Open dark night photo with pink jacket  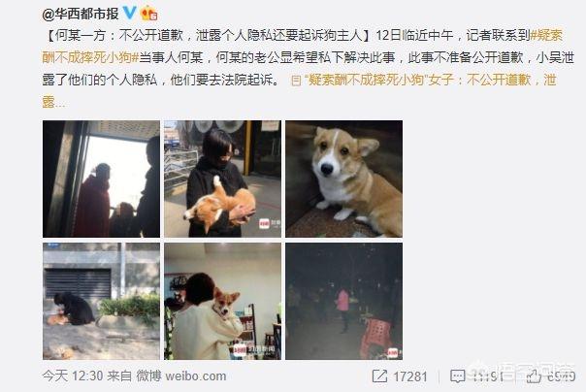coord(343,301)
